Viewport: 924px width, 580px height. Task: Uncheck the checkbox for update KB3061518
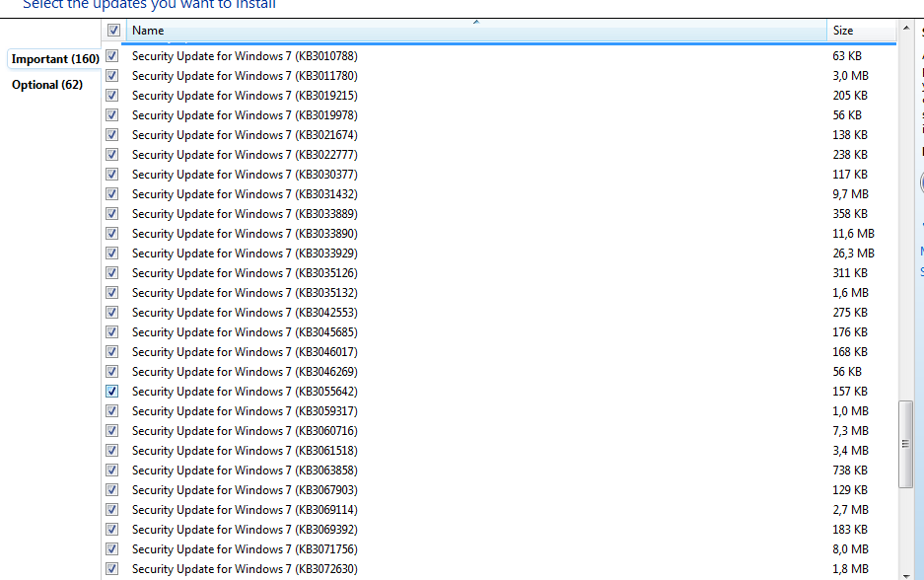[112, 451]
